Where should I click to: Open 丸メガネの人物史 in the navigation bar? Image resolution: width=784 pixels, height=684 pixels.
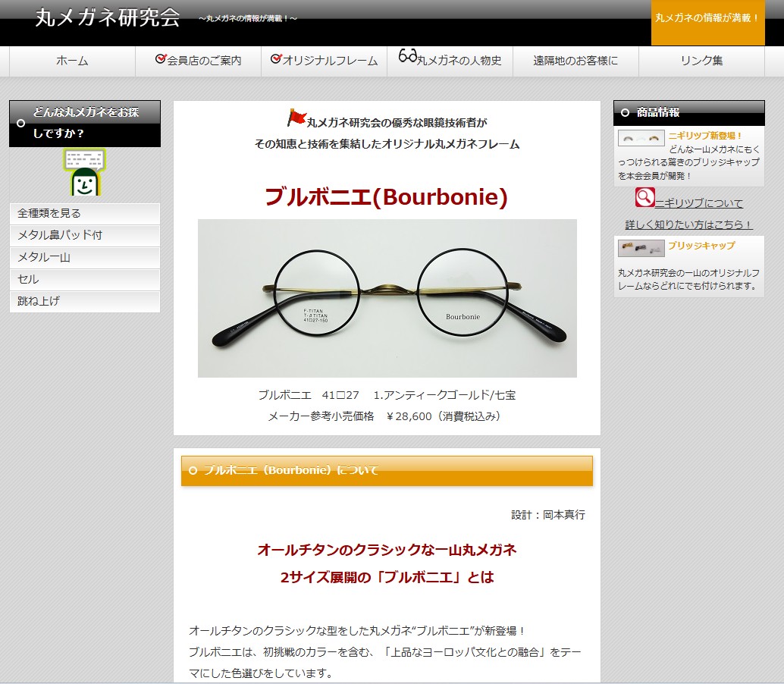[x=450, y=61]
